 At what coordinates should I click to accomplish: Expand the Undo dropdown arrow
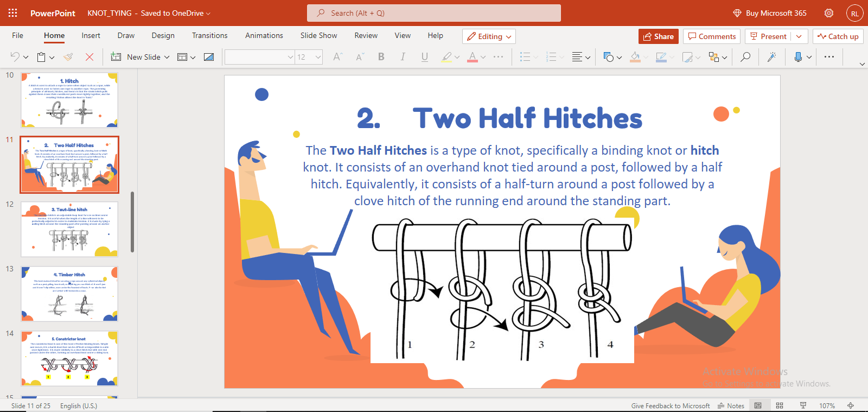pos(25,57)
